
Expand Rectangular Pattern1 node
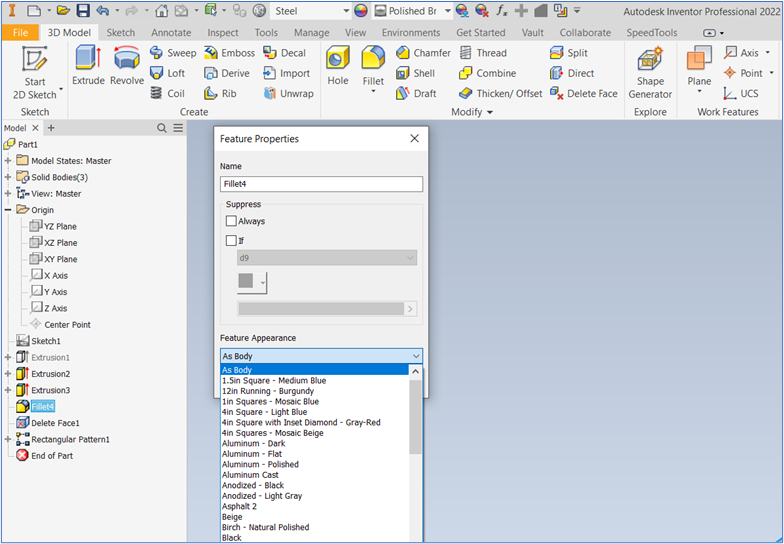(x=8, y=440)
